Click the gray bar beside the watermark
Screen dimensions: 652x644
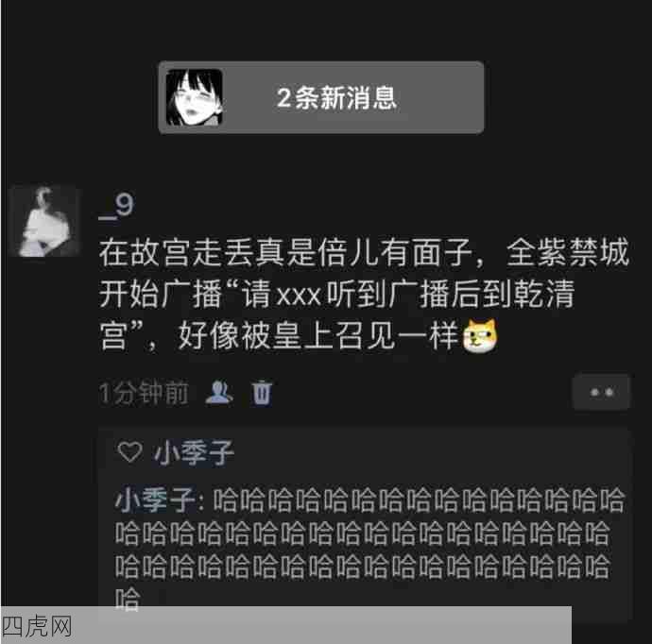click(x=322, y=625)
